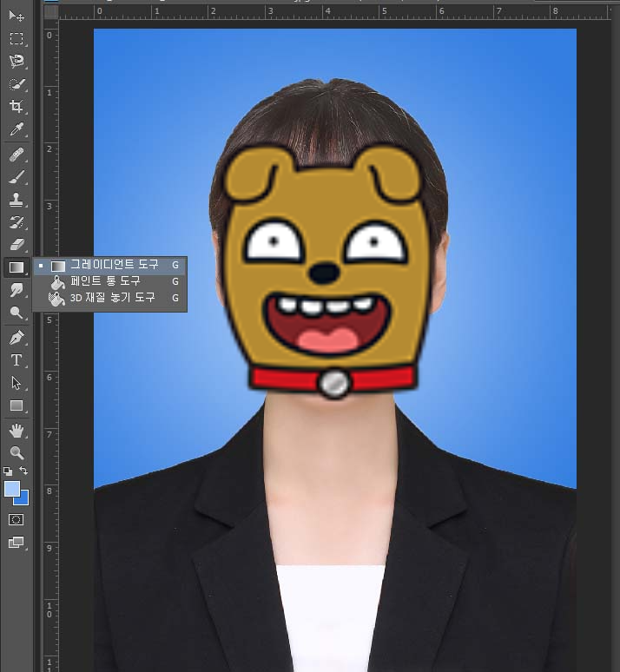Open the foreground color picker
This screenshot has height=672, width=620.
[11, 489]
